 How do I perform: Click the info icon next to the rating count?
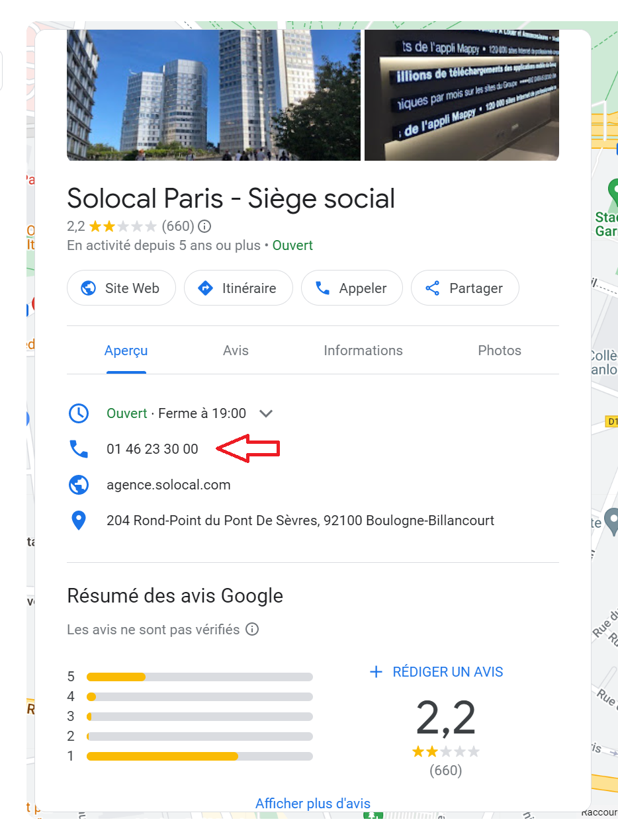click(205, 226)
